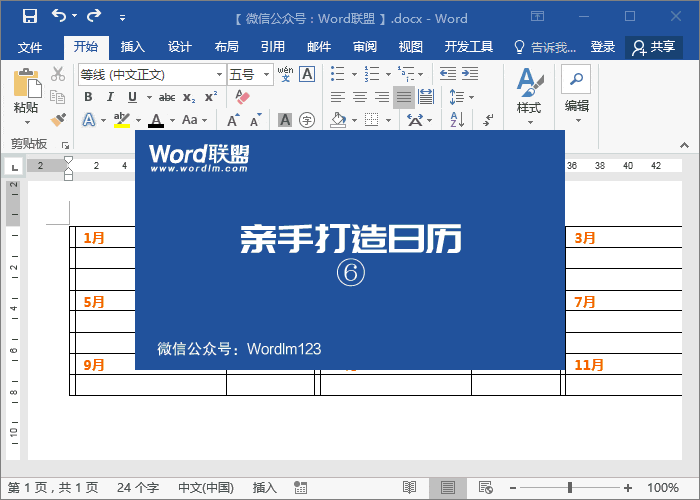Increase font size with larger A
Screen dimensions: 700x500
(x=233, y=120)
